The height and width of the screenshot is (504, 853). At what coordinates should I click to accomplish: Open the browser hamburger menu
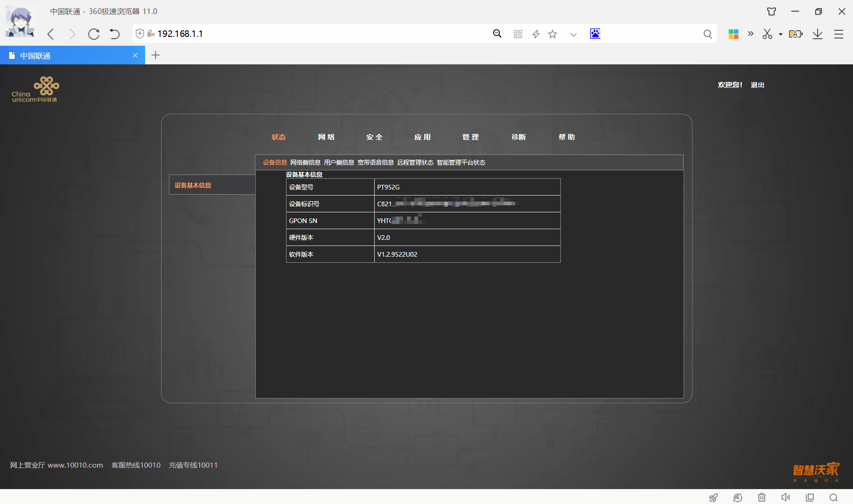[x=839, y=34]
